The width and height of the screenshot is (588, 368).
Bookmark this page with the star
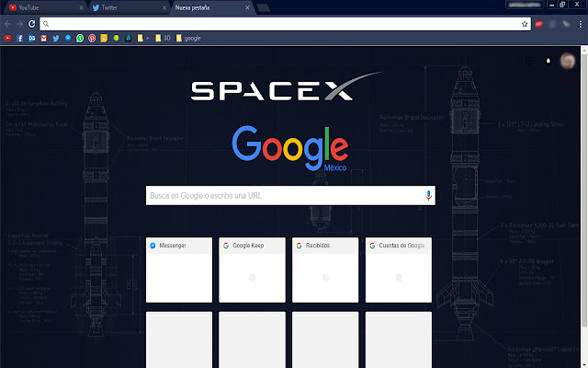[525, 24]
